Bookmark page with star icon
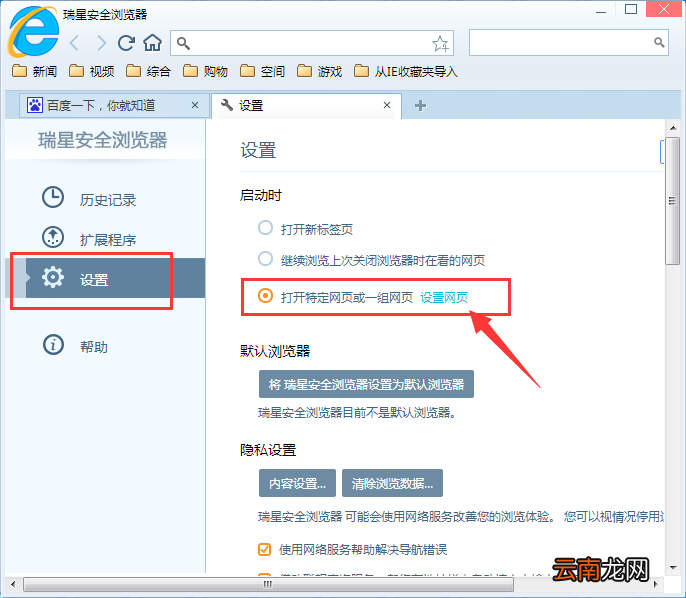The width and height of the screenshot is (686, 598). [x=440, y=43]
